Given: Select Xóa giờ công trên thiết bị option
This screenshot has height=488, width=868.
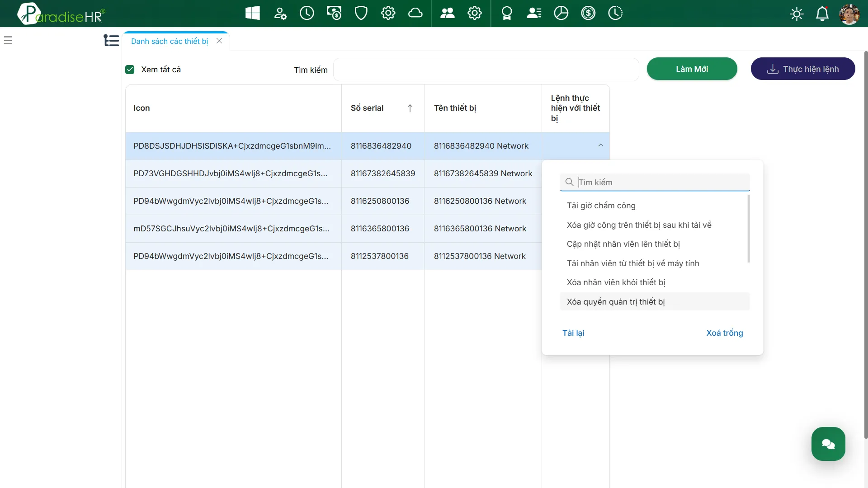Looking at the screenshot, I should [655, 225].
